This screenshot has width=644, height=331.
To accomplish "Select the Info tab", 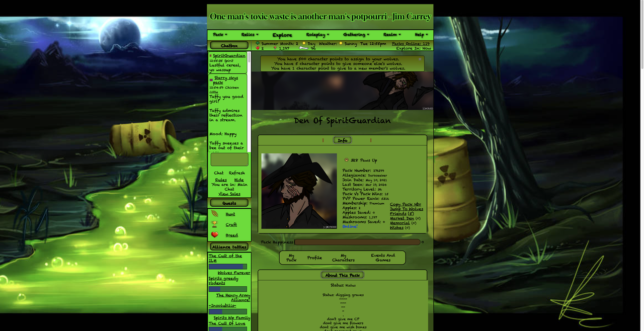I will (x=343, y=140).
